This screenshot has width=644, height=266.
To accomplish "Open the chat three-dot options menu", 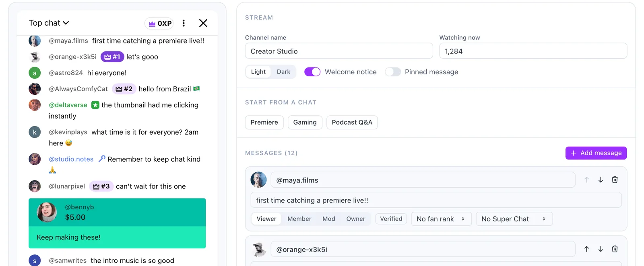I will click(x=184, y=23).
